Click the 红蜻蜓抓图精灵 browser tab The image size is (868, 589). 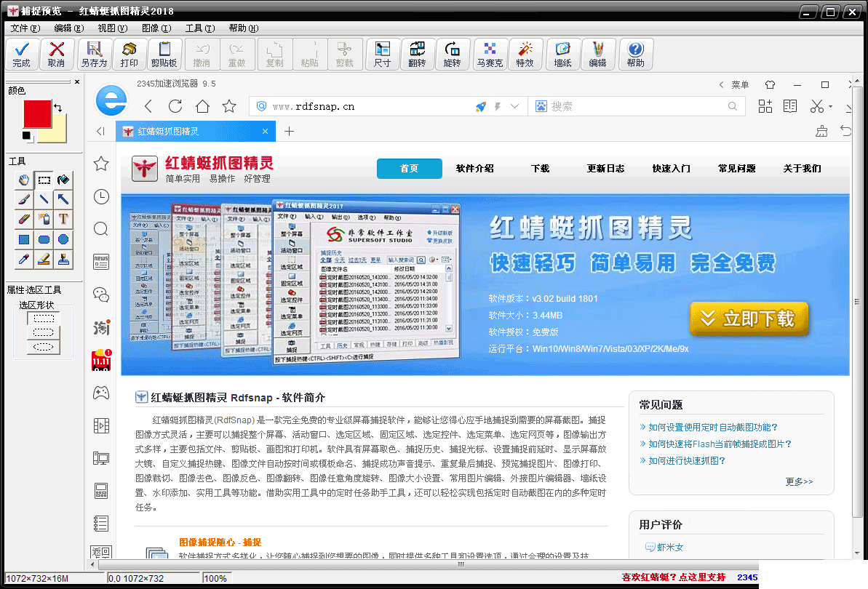(x=196, y=131)
